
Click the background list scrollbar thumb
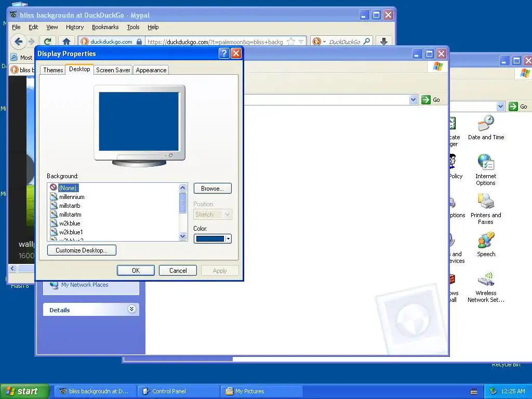182,203
